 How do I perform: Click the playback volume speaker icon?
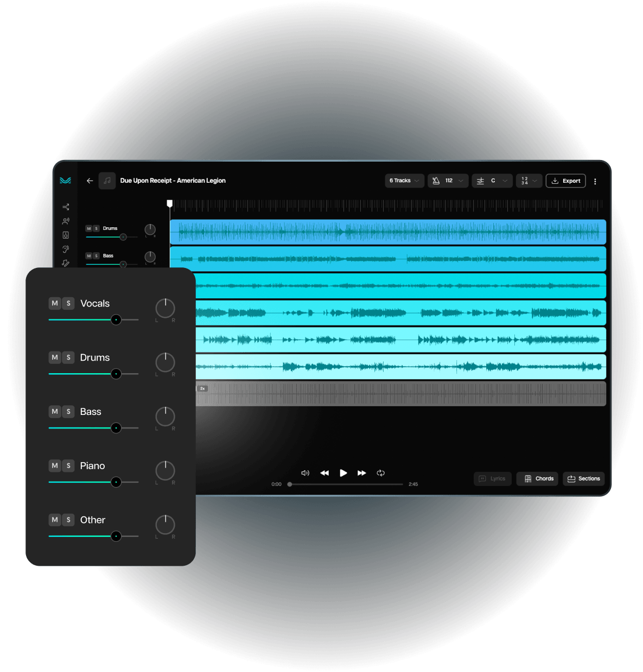(305, 473)
